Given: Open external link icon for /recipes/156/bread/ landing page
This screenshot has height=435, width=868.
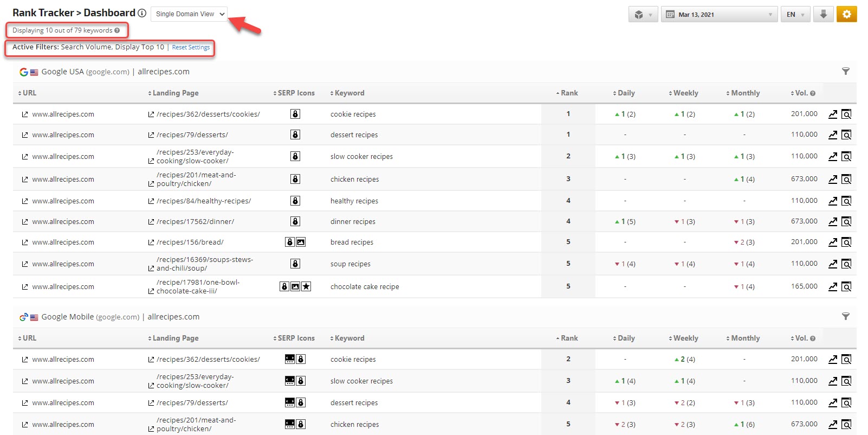Looking at the screenshot, I should coord(151,242).
